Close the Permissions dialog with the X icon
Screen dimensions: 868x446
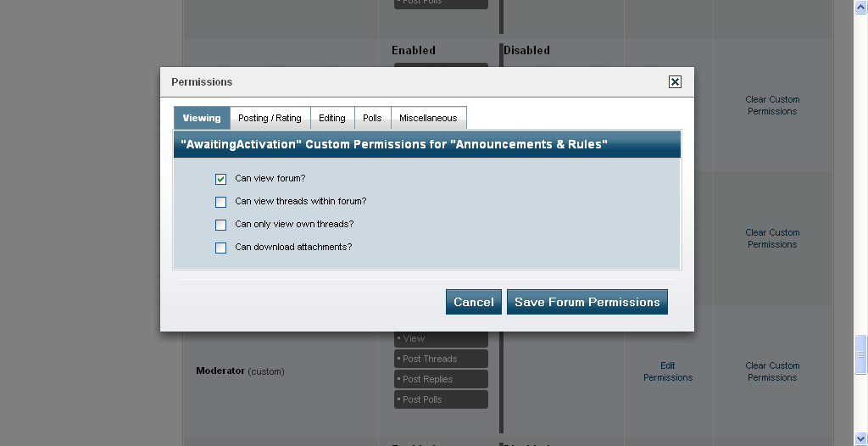coord(675,82)
